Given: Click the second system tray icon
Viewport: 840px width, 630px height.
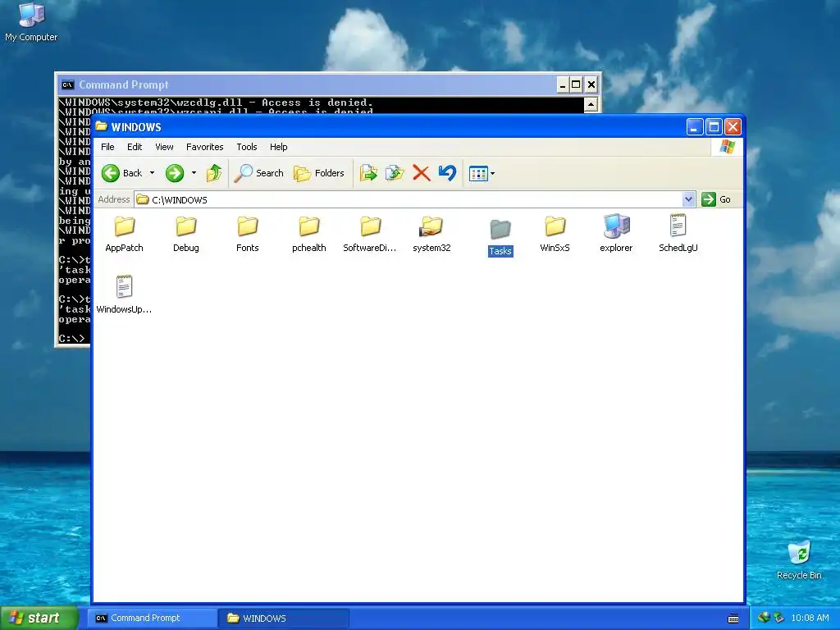Looking at the screenshot, I should pos(778,618).
